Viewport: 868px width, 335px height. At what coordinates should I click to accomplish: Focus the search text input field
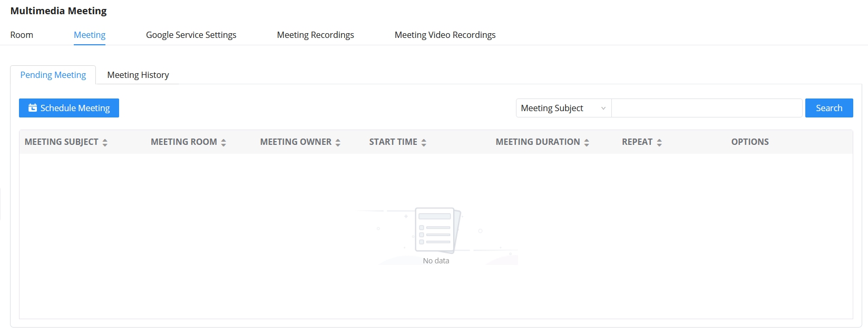pos(706,108)
